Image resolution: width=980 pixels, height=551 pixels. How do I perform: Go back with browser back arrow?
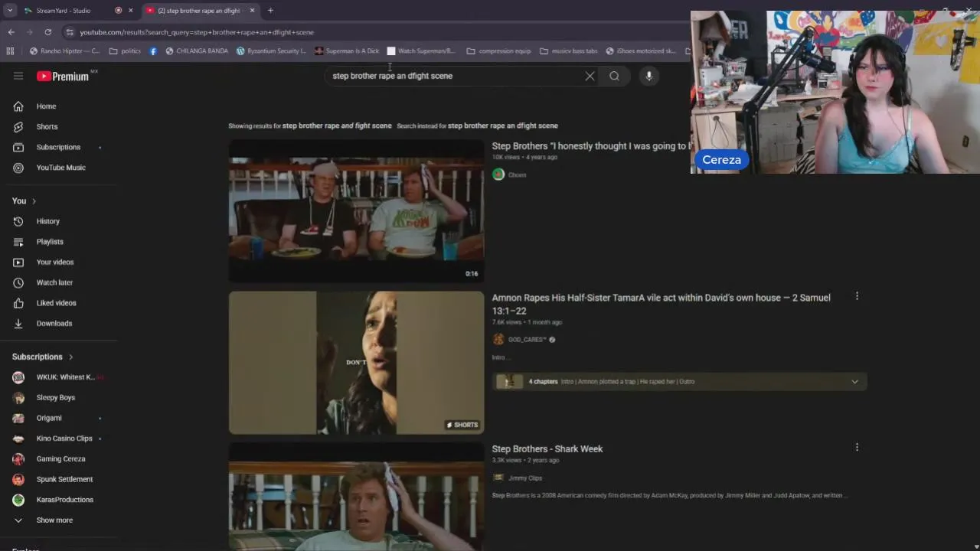coord(11,32)
